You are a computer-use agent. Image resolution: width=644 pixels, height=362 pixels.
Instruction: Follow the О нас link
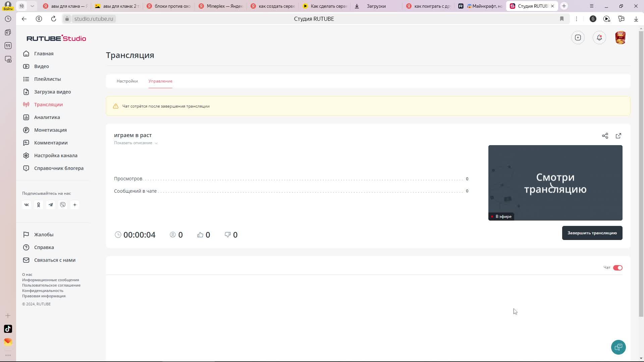click(27, 275)
